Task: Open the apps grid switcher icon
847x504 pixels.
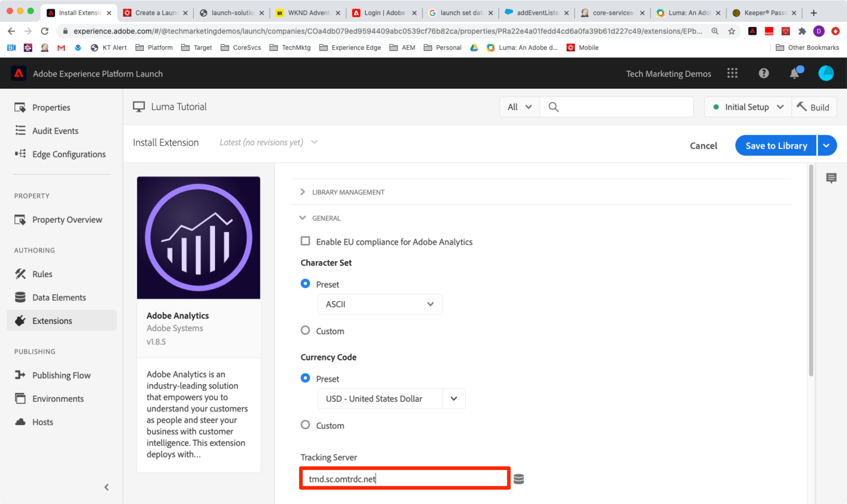Action: [732, 73]
